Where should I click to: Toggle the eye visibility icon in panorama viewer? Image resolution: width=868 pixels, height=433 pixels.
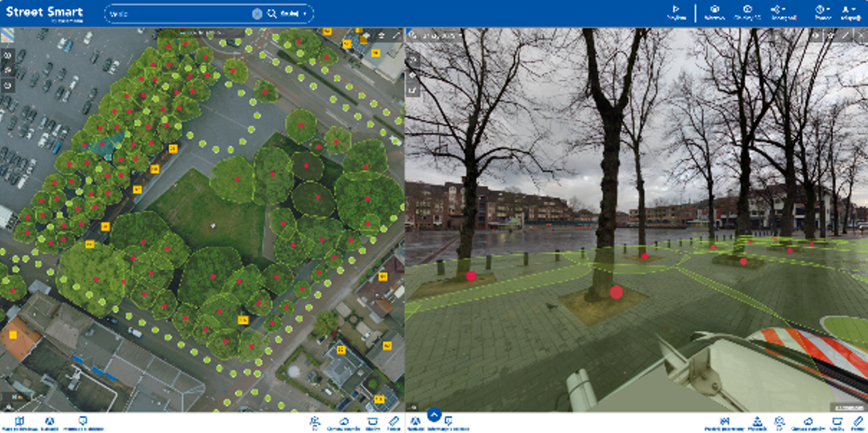(815, 36)
